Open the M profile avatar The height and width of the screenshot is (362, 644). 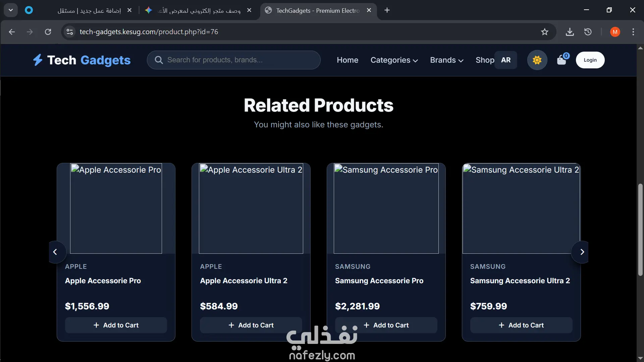point(615,32)
